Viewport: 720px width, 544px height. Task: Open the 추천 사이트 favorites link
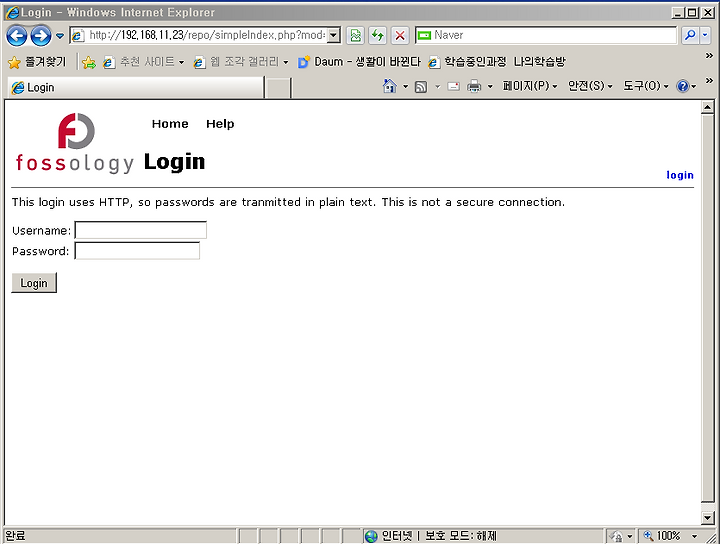(x=143, y=62)
